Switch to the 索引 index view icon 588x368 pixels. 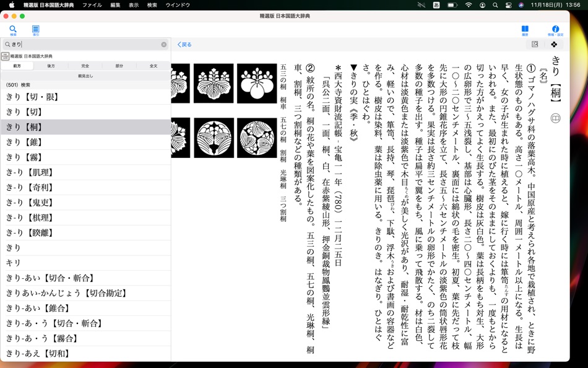tap(37, 28)
